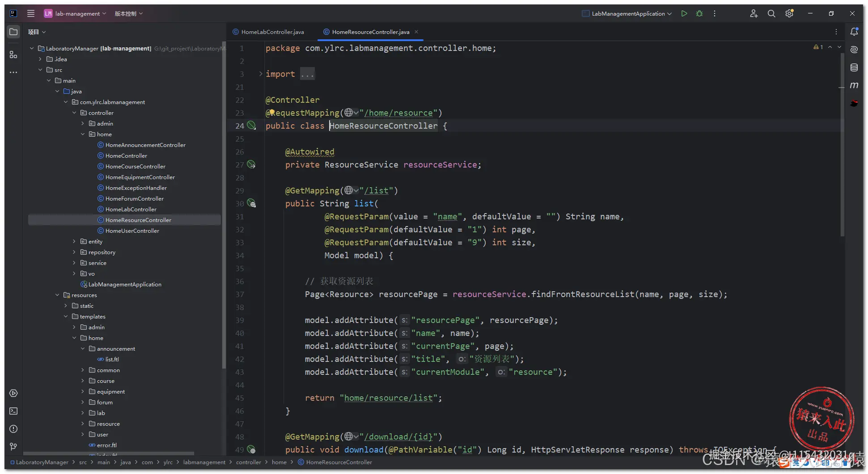Start debugging with the bug icon

click(699, 13)
